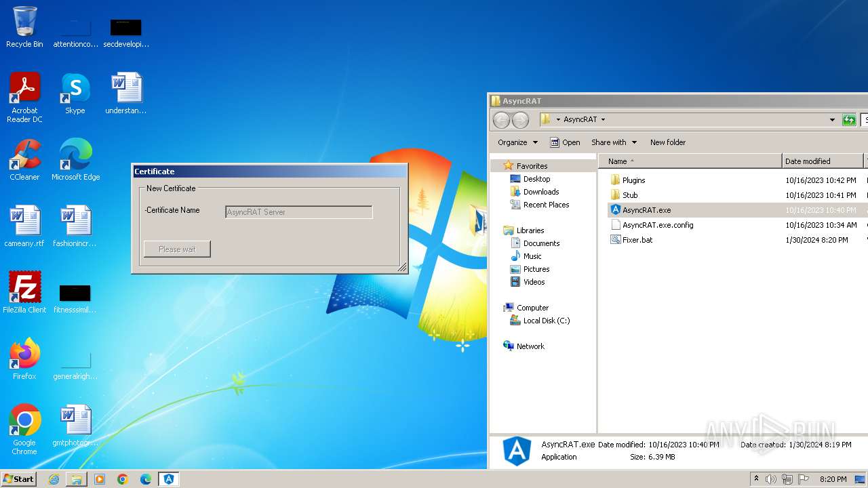
Task: Open Windows Media Player taskbar icon
Action: tap(100, 479)
